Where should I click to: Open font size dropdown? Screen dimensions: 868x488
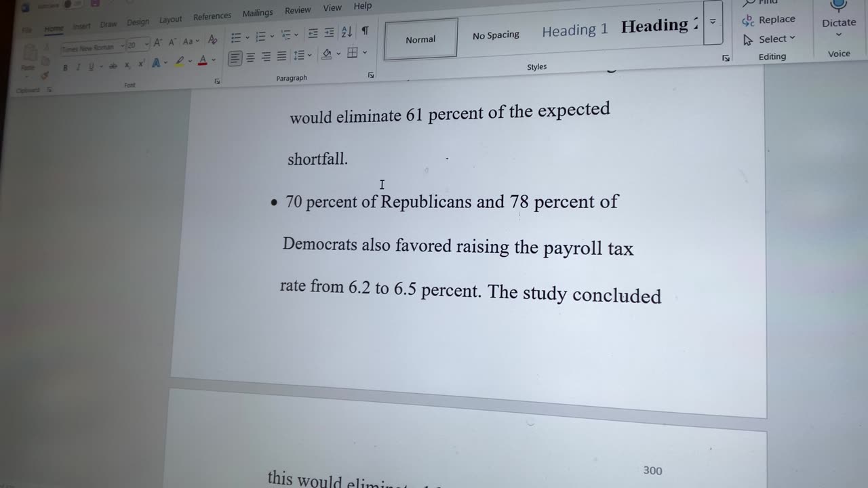(x=146, y=45)
